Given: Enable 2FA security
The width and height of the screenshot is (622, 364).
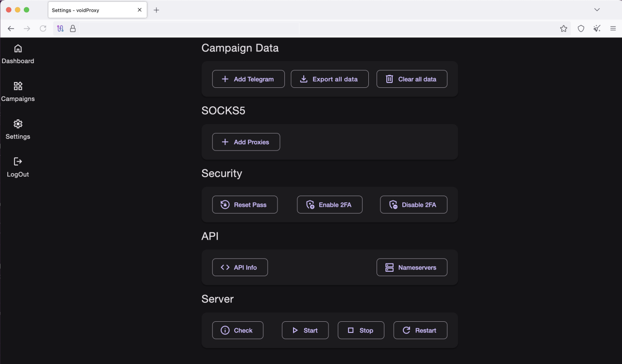Looking at the screenshot, I should [329, 204].
